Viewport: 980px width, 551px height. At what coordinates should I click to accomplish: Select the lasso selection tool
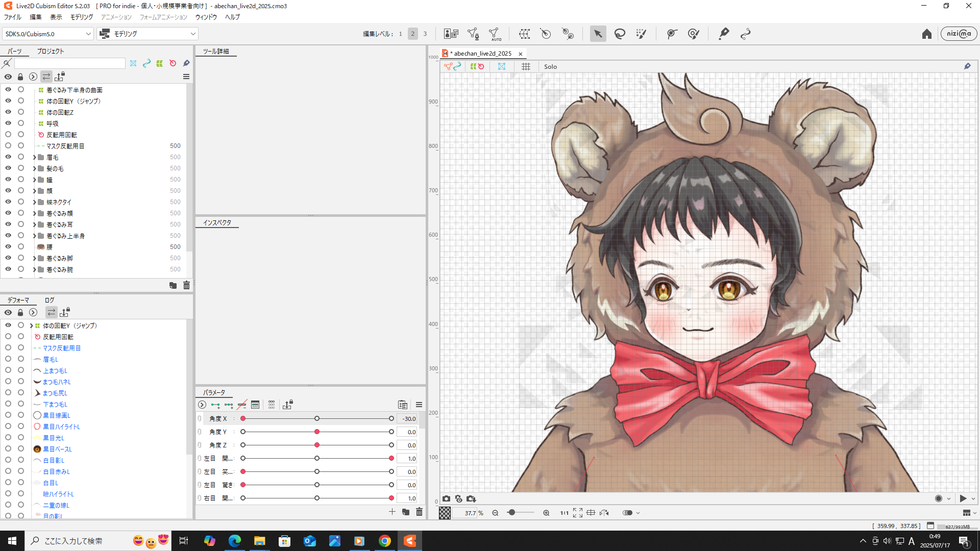click(x=620, y=34)
